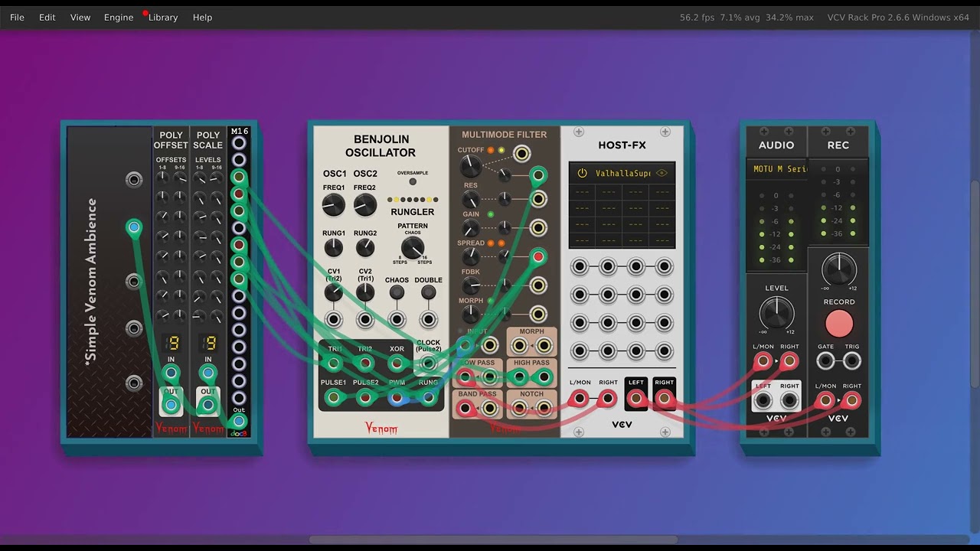
Task: Click the PULSE2 output jack
Action: click(365, 397)
